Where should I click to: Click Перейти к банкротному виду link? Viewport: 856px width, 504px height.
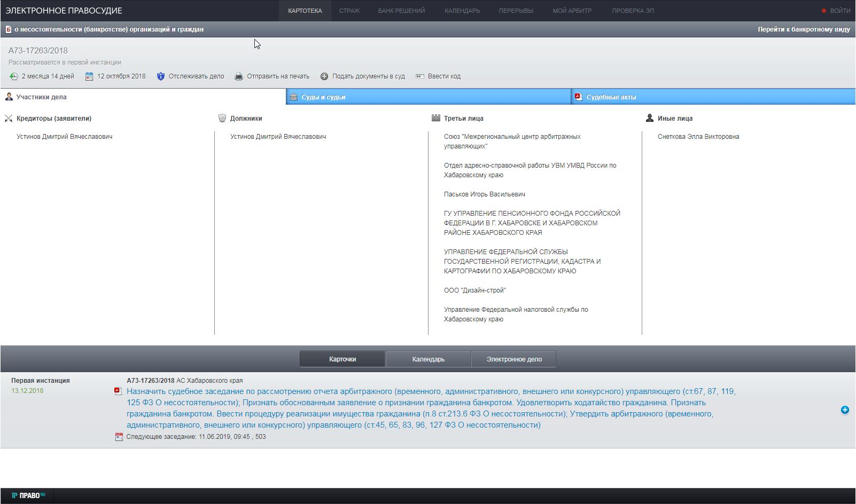[803, 29]
